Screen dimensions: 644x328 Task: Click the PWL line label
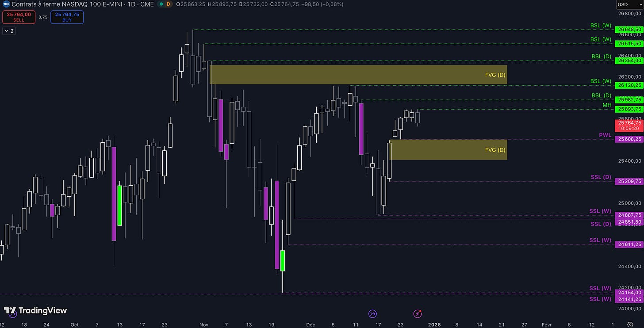[x=605, y=135]
